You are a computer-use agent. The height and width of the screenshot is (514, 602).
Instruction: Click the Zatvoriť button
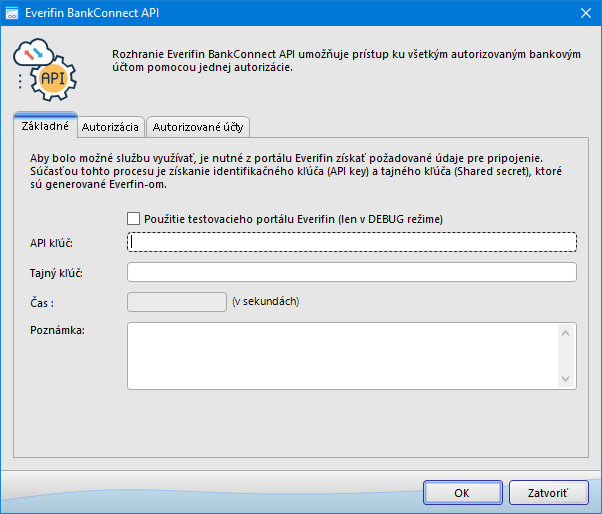tap(549, 493)
